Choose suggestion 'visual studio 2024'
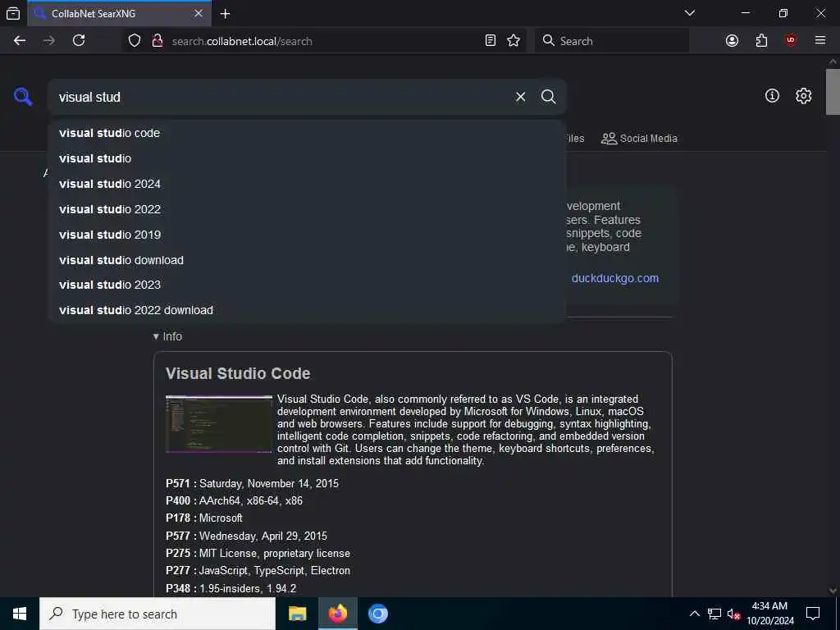 coord(307,184)
